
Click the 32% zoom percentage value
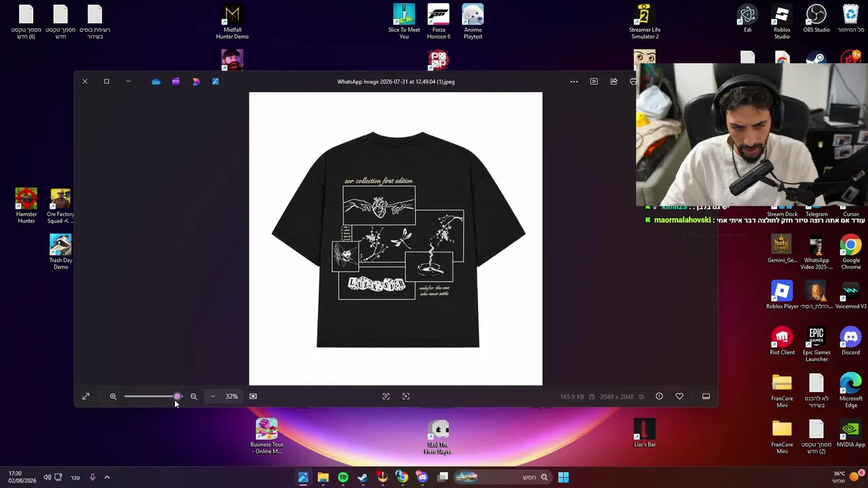click(x=232, y=396)
